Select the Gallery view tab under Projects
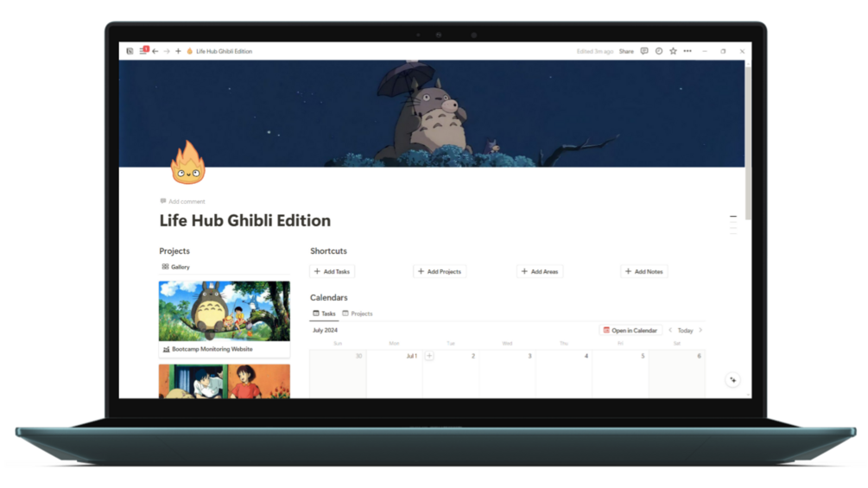Image resolution: width=868 pixels, height=488 pixels. (x=175, y=267)
